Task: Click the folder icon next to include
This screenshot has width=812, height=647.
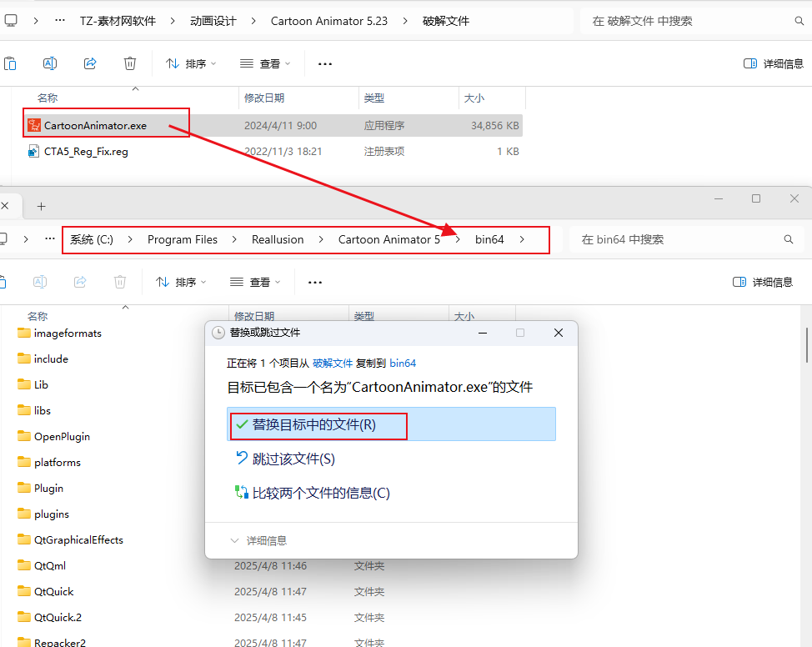Action: (x=24, y=359)
